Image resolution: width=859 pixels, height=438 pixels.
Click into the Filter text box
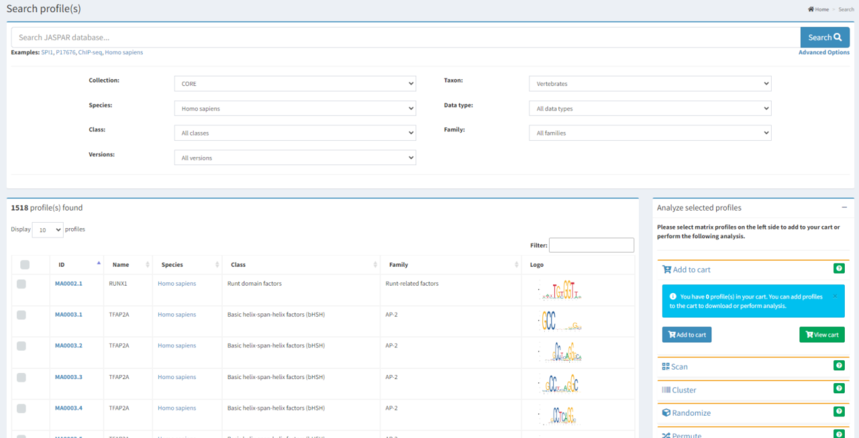pyautogui.click(x=591, y=245)
